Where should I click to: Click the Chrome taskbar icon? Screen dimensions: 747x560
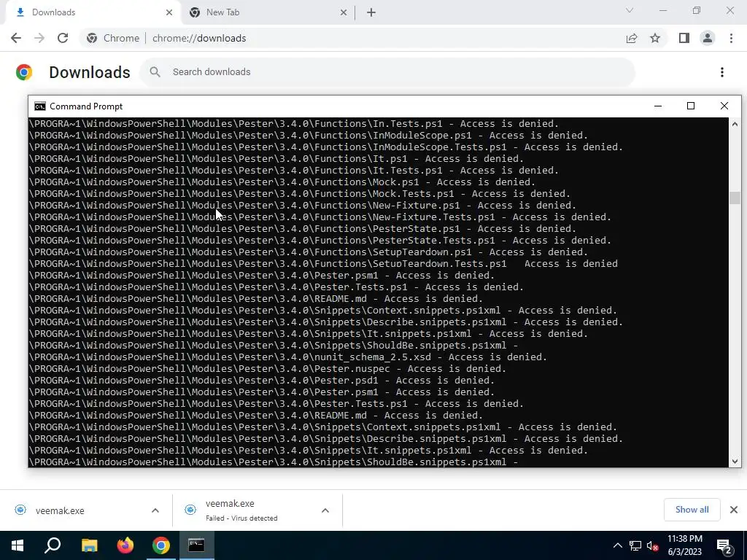tap(161, 545)
